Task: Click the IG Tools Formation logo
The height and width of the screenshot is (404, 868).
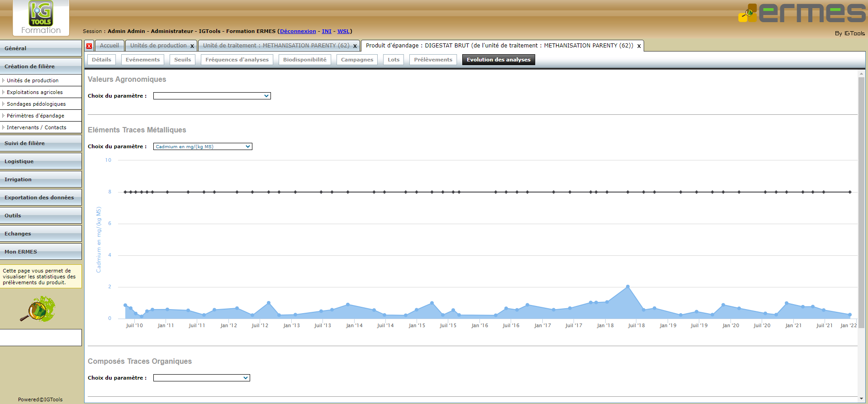Action: click(41, 18)
